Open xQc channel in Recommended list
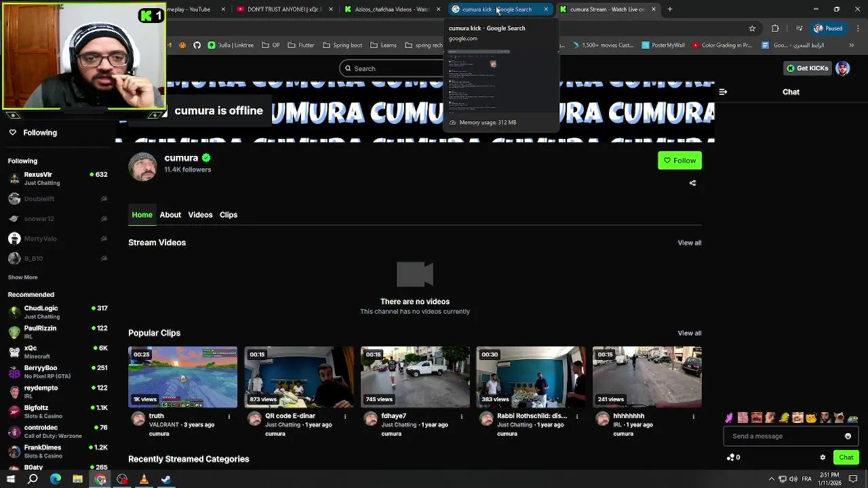 point(58,352)
